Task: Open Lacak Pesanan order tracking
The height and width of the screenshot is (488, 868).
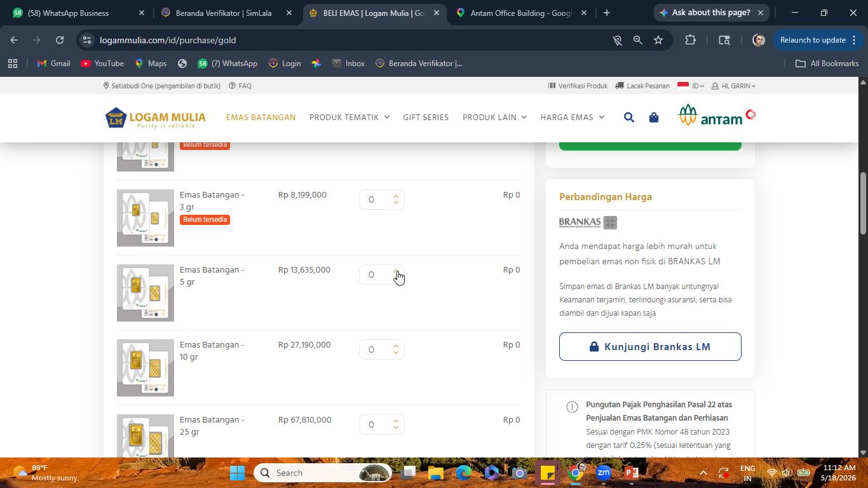Action: point(642,86)
